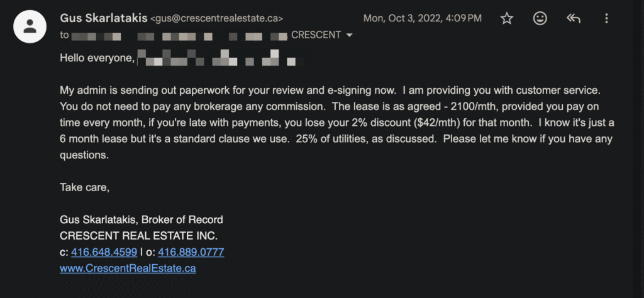Open the More options three-dot menu
The height and width of the screenshot is (298, 644).
[x=606, y=19]
